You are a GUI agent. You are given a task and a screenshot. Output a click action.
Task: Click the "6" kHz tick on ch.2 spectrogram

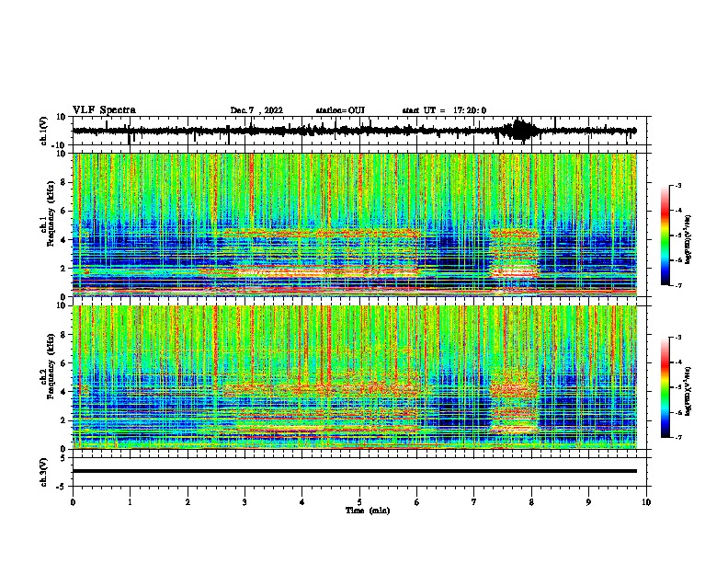[x=63, y=363]
